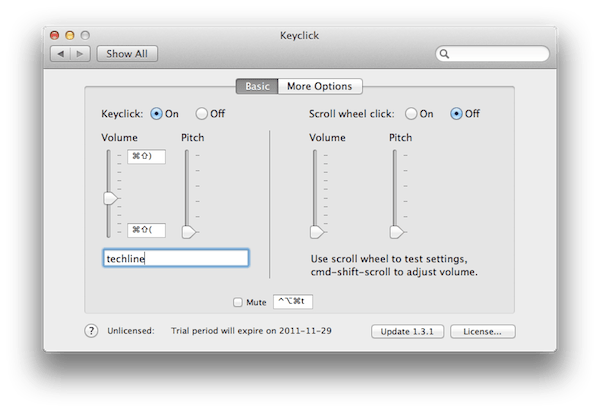Click the help question mark icon

(x=91, y=331)
